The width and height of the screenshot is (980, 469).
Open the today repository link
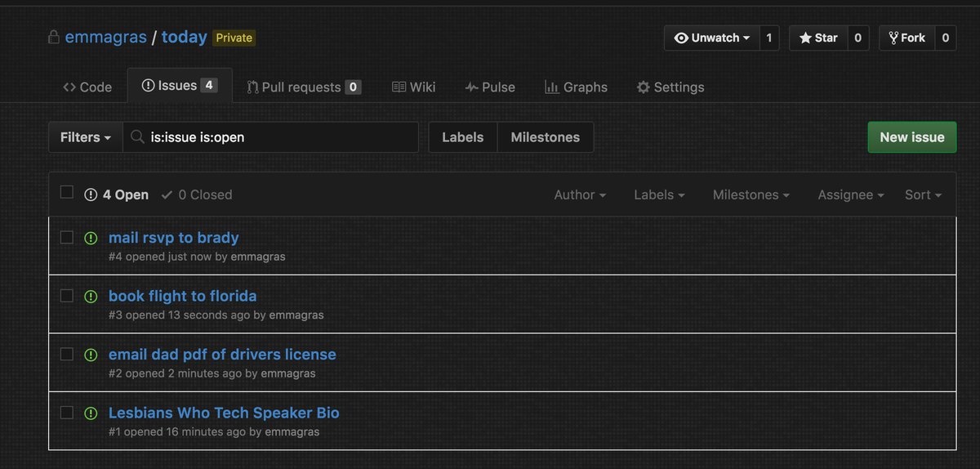184,38
